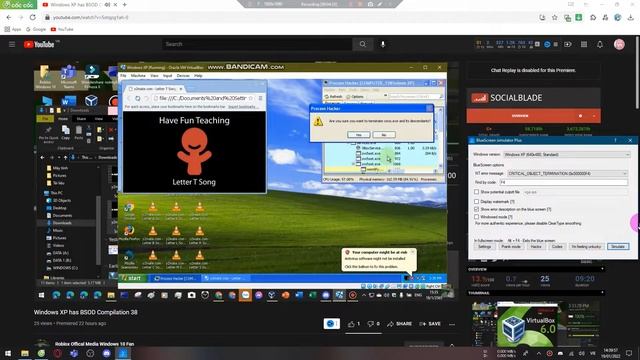Go forward with the browser forward arrow
640x360 pixels.
click(x=21, y=18)
